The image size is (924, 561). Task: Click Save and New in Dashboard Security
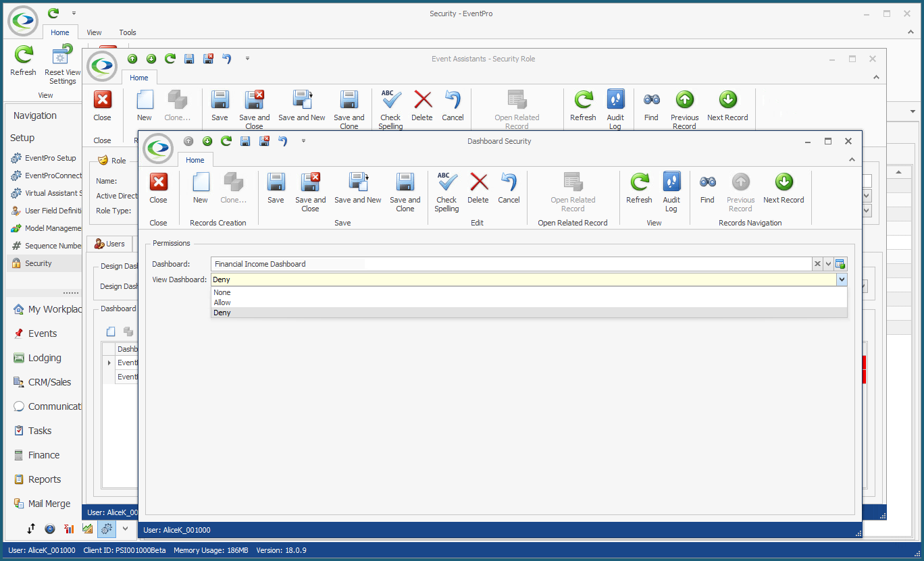coord(358,188)
